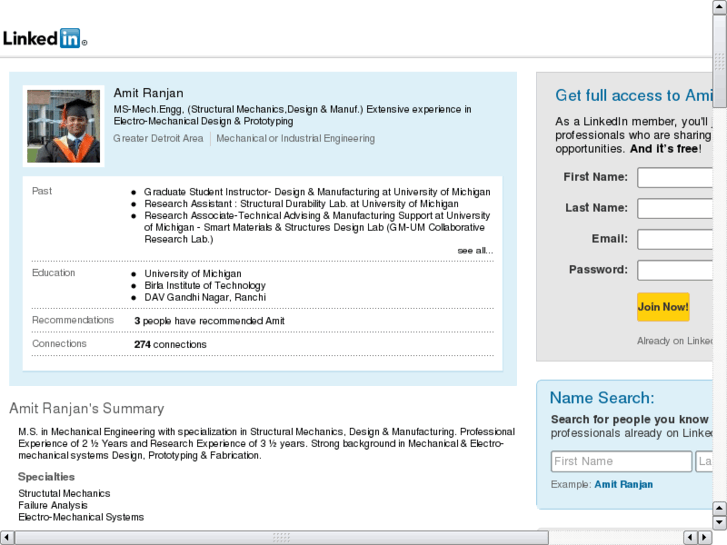727x545 pixels.
Task: Click 'Amit Ranjan's Summary' heading
Action: click(x=87, y=409)
